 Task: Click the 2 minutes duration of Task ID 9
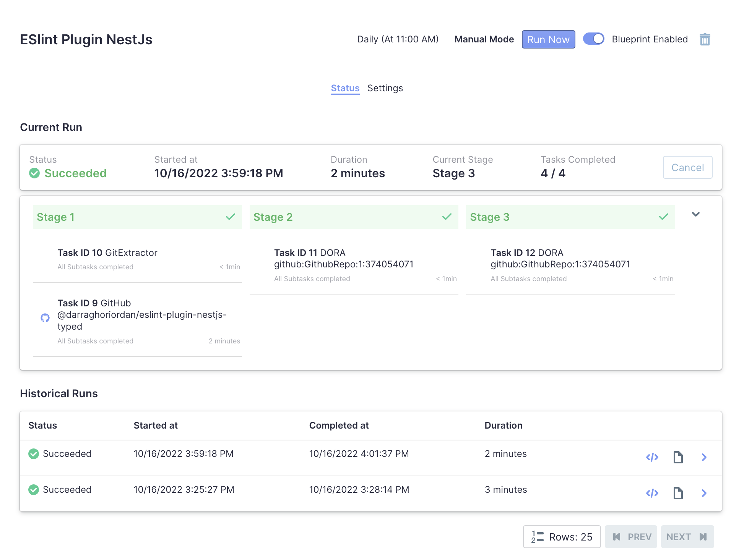coord(224,341)
